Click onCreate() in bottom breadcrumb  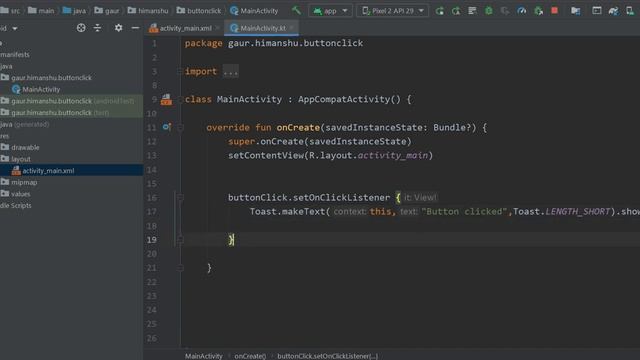(250, 356)
